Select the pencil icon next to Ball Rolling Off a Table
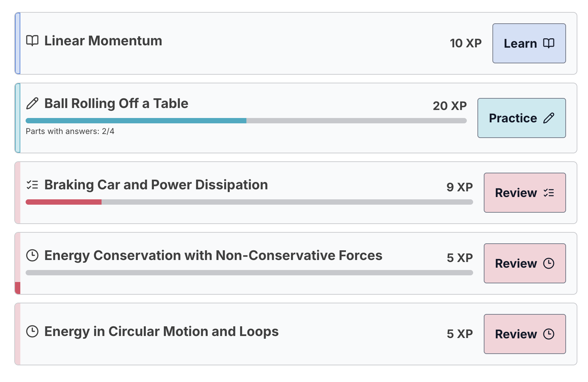 (x=32, y=103)
